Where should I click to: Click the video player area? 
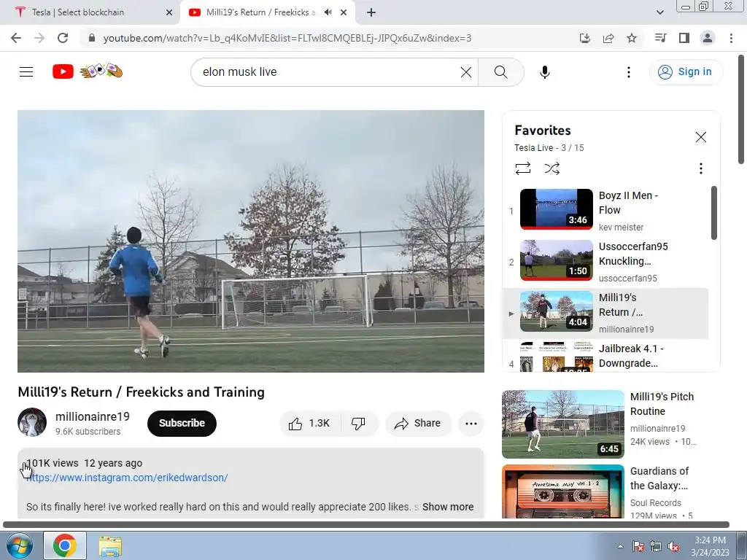pyautogui.click(x=251, y=241)
